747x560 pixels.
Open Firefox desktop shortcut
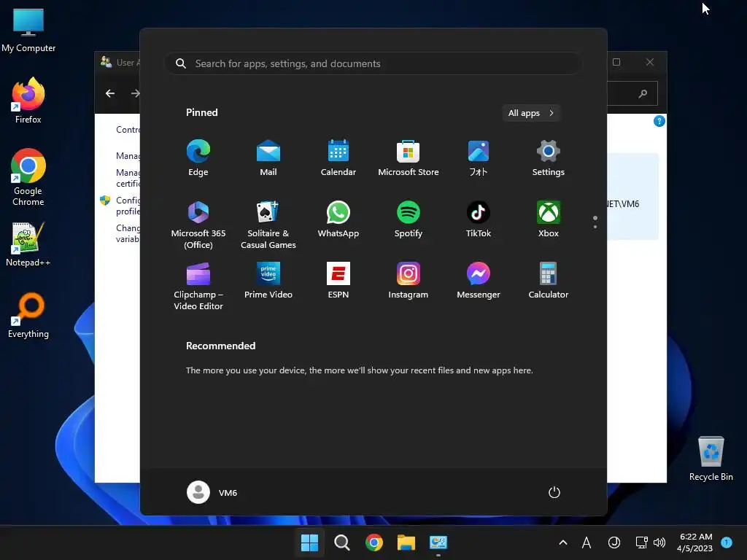click(28, 101)
